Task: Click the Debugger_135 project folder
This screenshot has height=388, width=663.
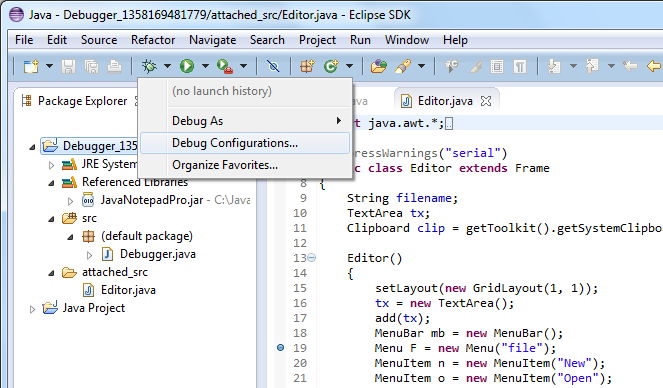Action: click(89, 146)
